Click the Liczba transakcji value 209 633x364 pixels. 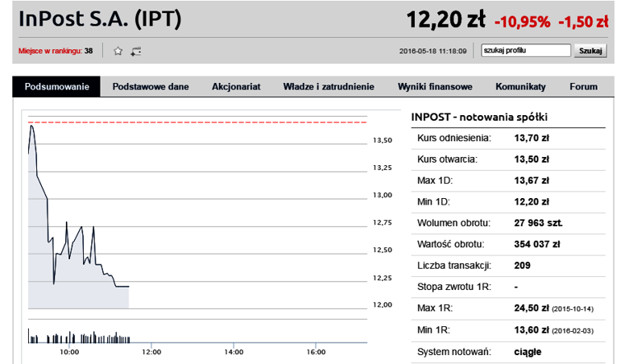[522, 266]
